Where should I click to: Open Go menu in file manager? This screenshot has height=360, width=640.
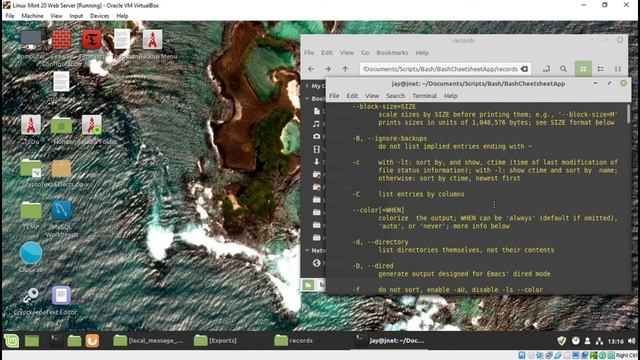(x=365, y=53)
